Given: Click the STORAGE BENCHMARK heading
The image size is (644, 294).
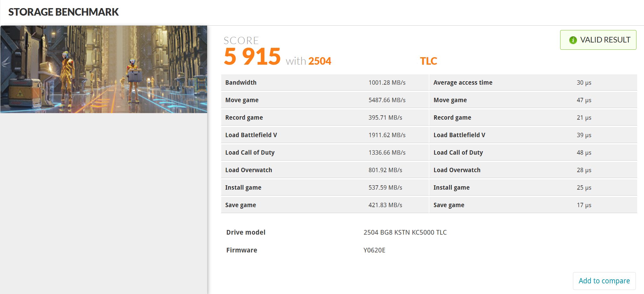Looking at the screenshot, I should coord(64,12).
